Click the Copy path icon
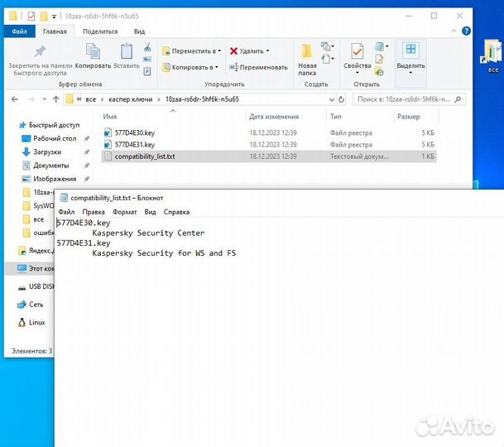Viewport: 504px width, 447px height. click(147, 59)
